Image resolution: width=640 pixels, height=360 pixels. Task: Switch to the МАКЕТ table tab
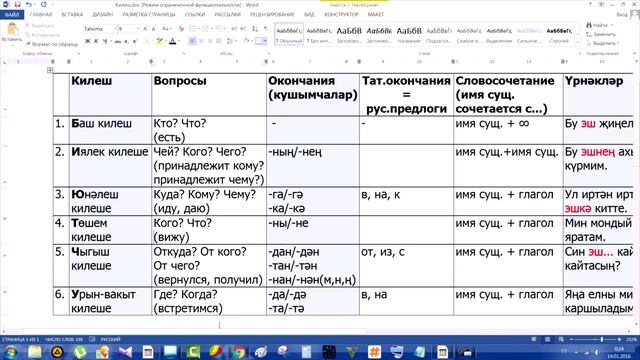pos(376,15)
